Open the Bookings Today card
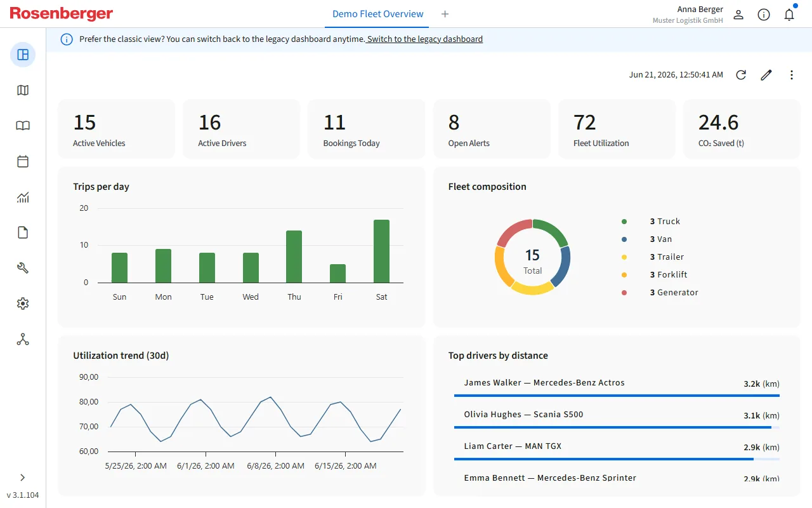 pyautogui.click(x=366, y=129)
